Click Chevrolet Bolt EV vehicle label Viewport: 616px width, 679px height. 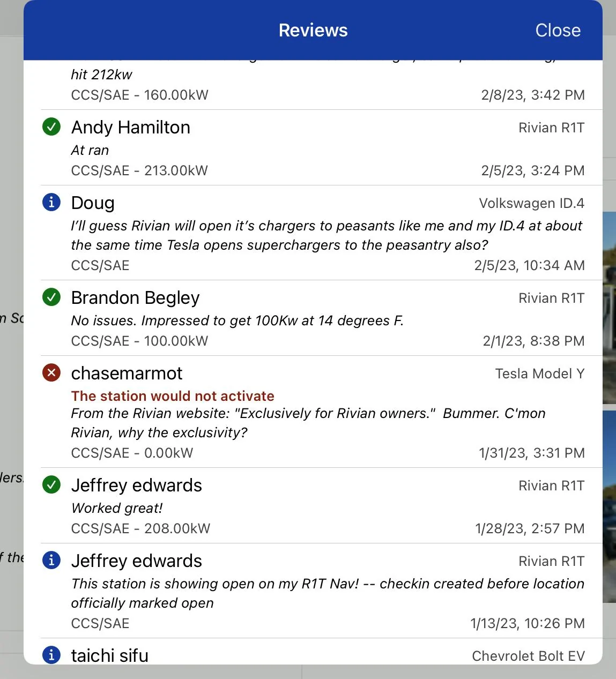pyautogui.click(x=528, y=656)
